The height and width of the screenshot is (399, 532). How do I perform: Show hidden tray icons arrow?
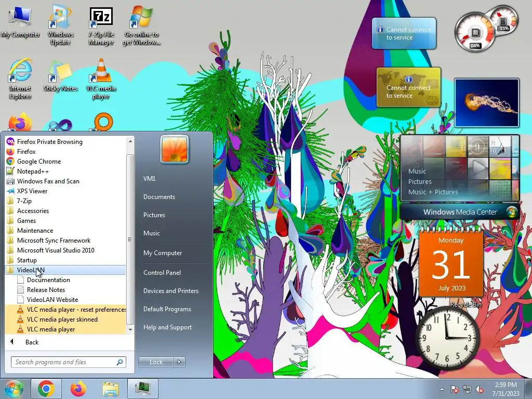[x=442, y=389]
